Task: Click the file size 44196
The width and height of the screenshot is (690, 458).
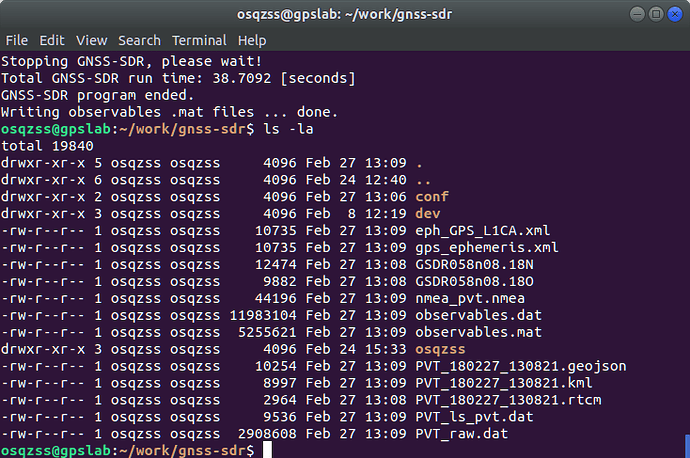Action: tap(275, 298)
